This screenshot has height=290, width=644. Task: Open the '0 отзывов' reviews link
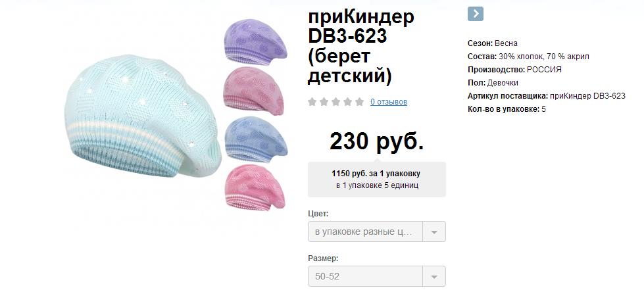[x=389, y=102]
